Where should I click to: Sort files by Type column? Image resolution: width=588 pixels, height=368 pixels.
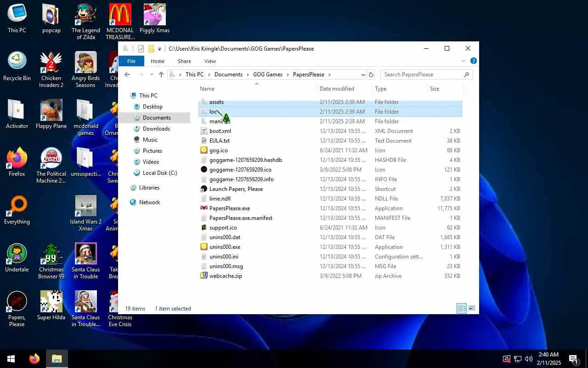point(399,89)
